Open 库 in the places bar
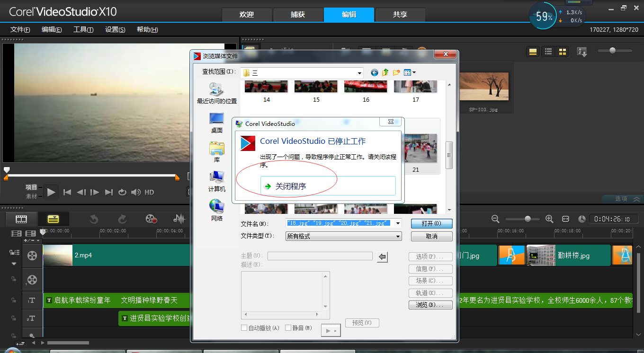This screenshot has width=644, height=353. (217, 152)
